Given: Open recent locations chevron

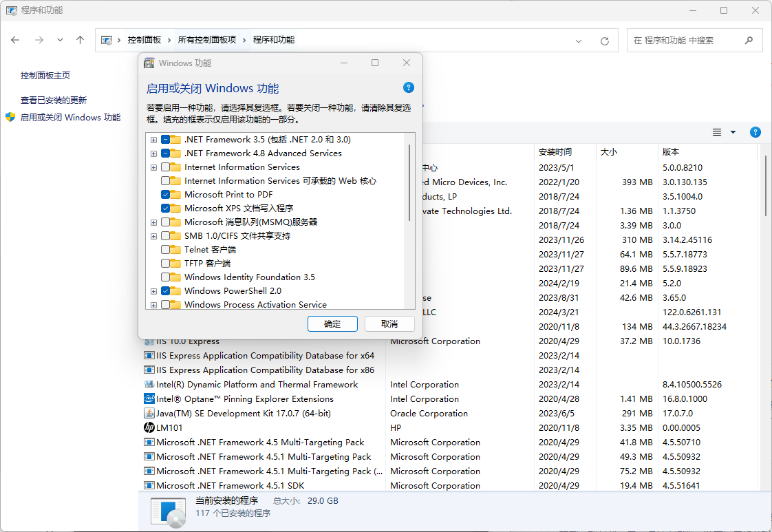Looking at the screenshot, I should (60, 41).
